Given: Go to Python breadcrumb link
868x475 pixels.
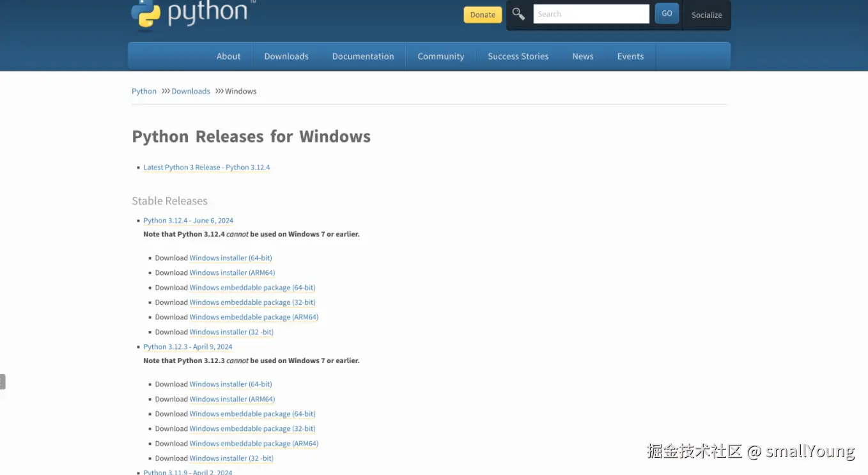Looking at the screenshot, I should point(144,91).
